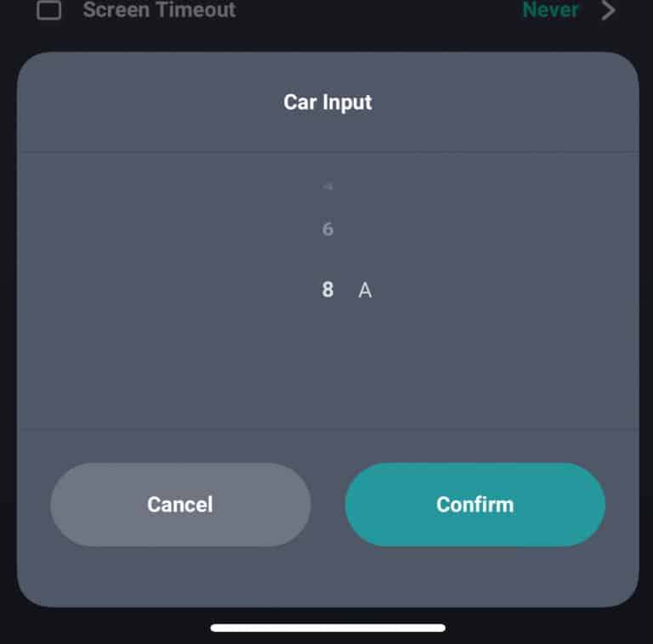This screenshot has height=644, width=653.
Task: Discard changes with the gray Cancel pill
Action: (x=180, y=504)
